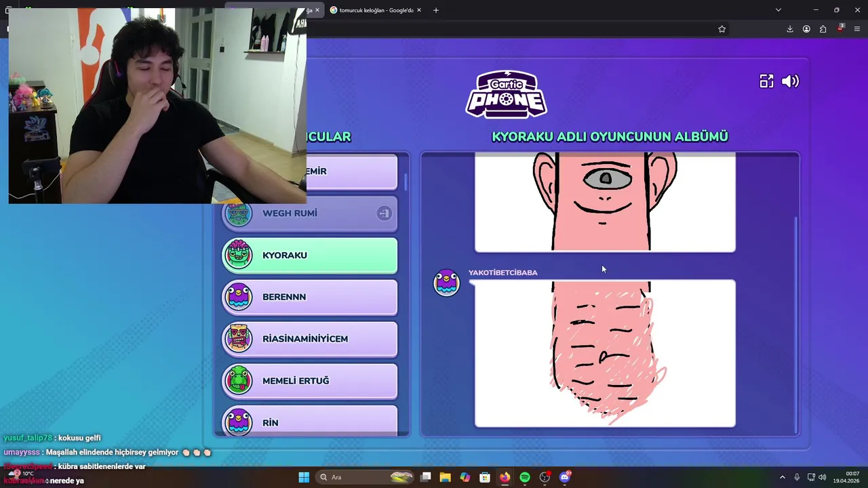Click the microphone icon in system tray

797,477
